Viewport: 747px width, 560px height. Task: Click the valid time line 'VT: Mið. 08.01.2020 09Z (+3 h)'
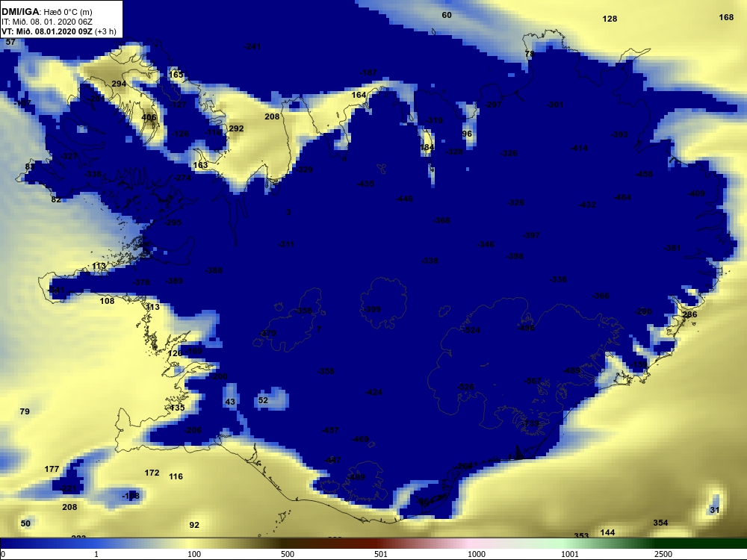click(58, 31)
